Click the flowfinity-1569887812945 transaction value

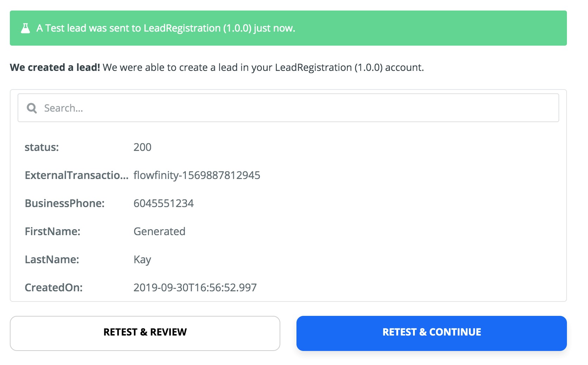click(197, 175)
